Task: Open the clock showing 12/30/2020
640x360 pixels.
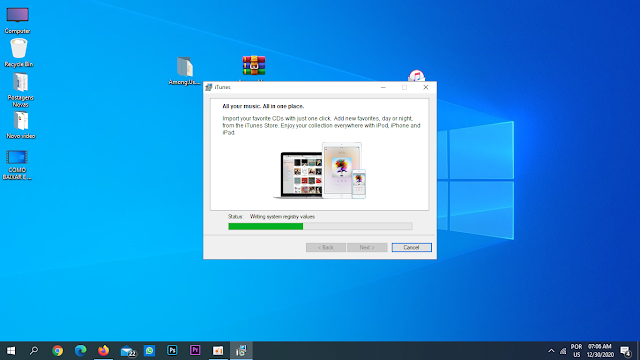Action: [600, 351]
